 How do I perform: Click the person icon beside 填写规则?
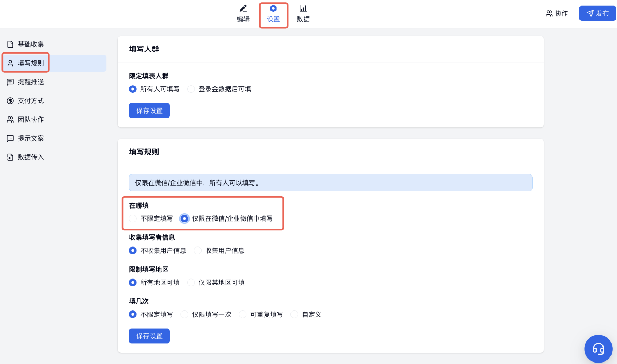tap(10, 63)
